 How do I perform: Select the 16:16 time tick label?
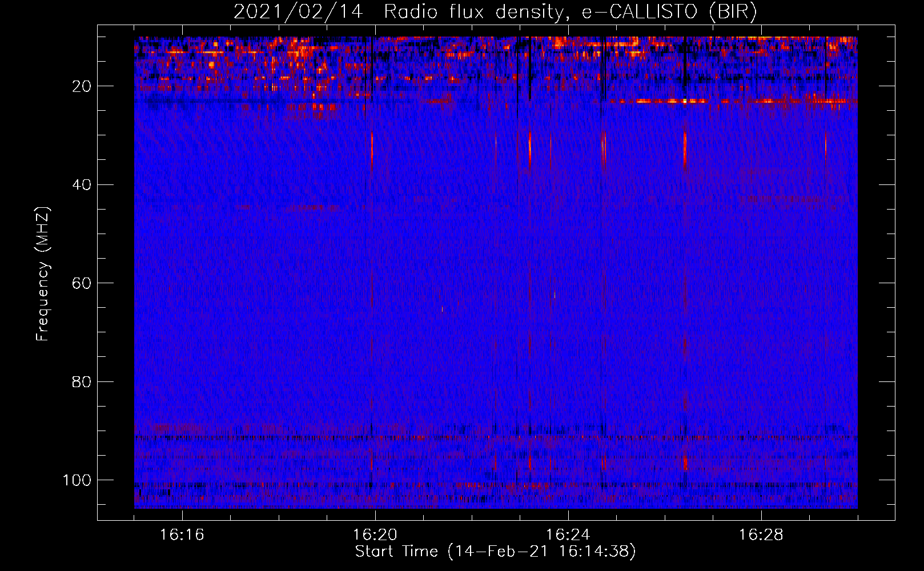[x=182, y=535]
